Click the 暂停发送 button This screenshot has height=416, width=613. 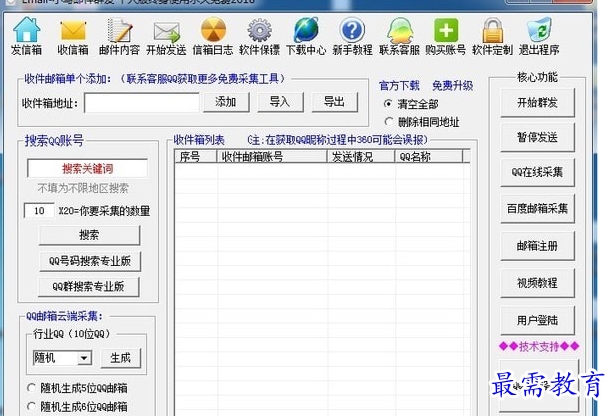(x=537, y=137)
